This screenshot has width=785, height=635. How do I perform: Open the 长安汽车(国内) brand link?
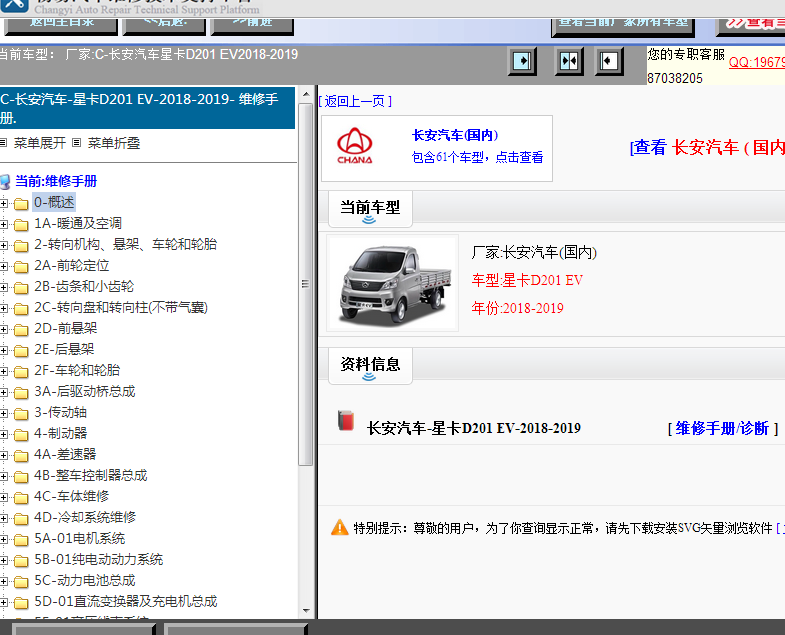click(x=455, y=135)
